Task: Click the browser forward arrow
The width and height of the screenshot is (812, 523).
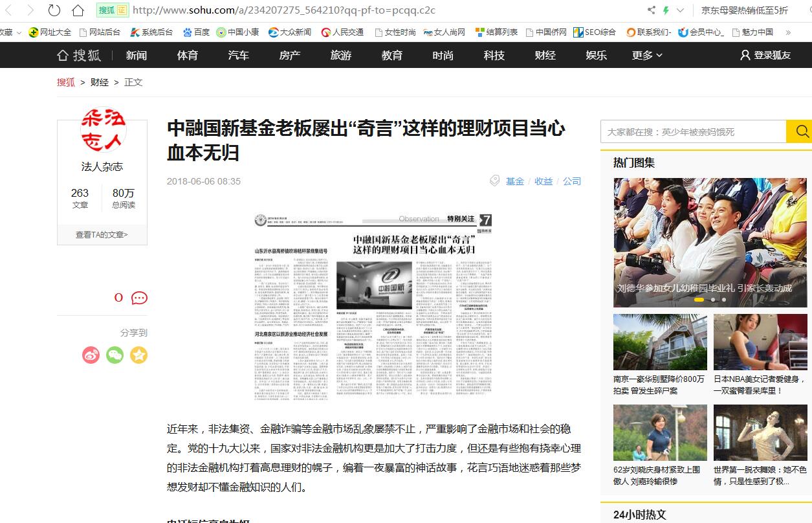Action: pos(31,10)
